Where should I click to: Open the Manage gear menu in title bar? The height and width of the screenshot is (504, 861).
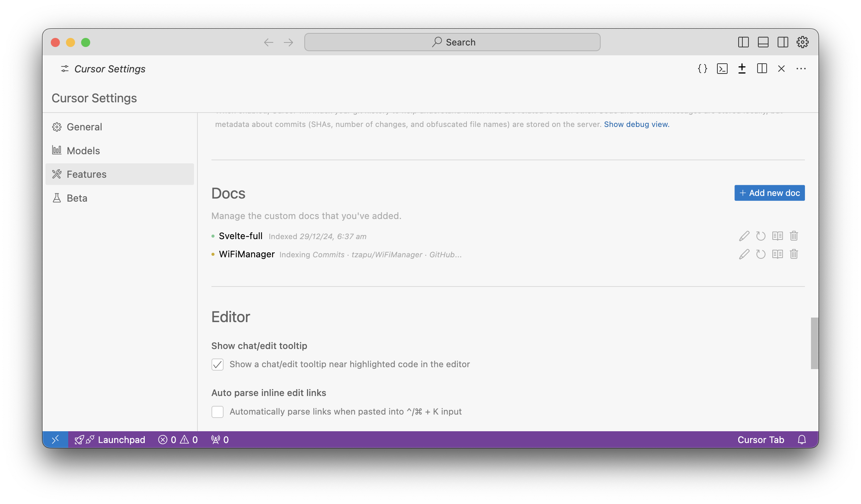(x=803, y=42)
